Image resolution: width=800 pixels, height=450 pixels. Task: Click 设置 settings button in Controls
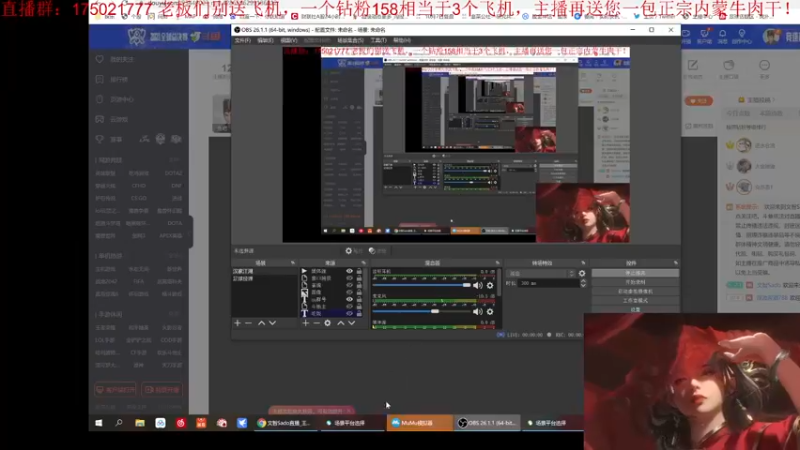(x=635, y=309)
